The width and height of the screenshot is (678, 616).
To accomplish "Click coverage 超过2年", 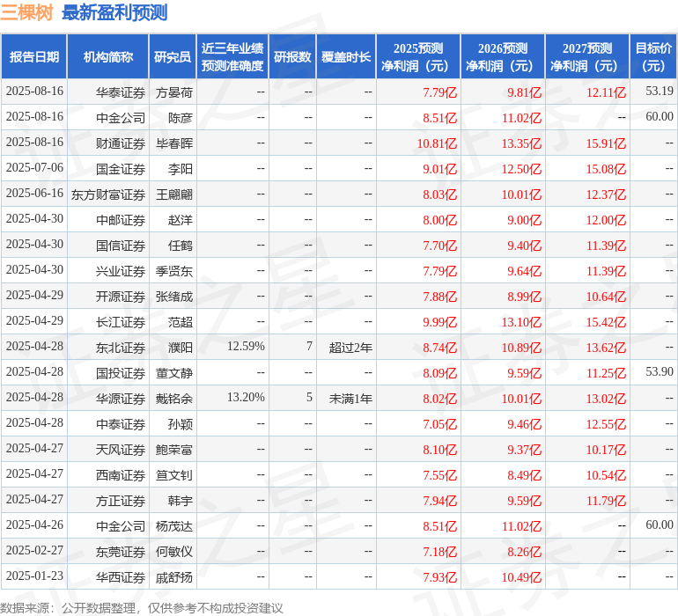I will coord(350,348).
